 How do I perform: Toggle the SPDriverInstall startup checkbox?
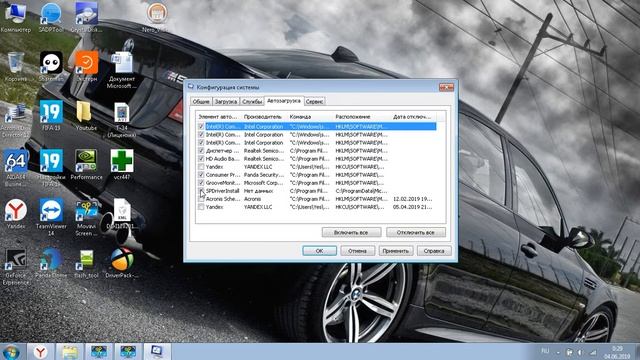click(201, 191)
